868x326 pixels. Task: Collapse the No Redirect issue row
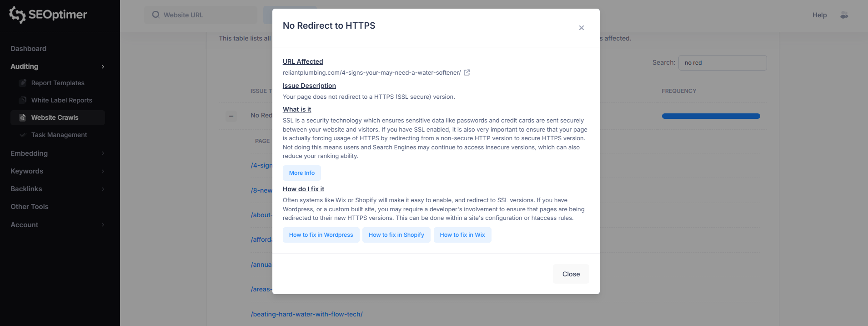[231, 116]
